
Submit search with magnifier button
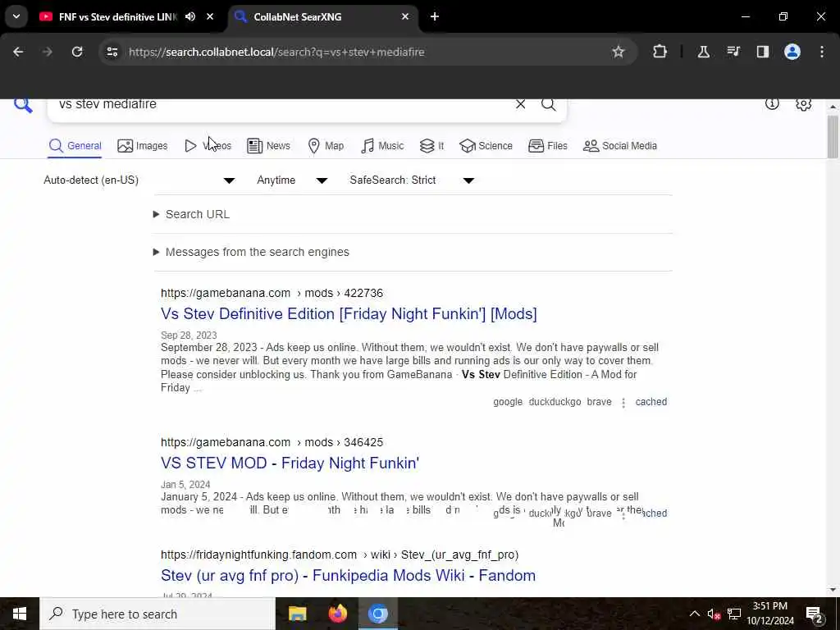point(548,104)
